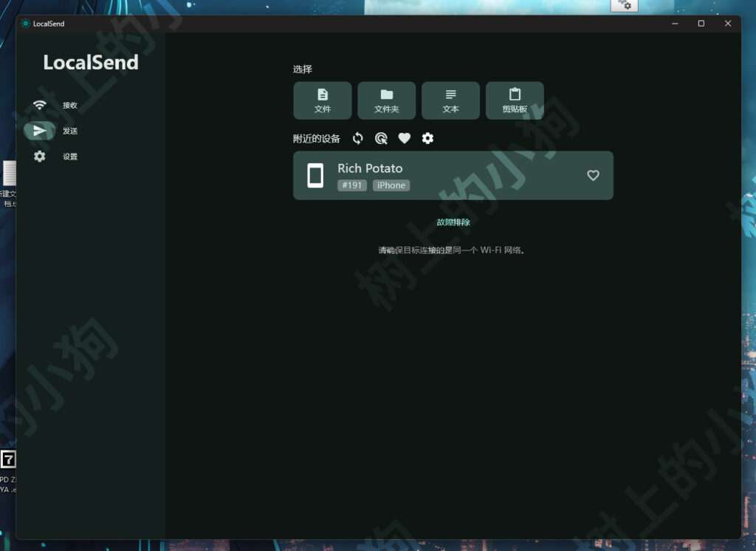The height and width of the screenshot is (551, 756).
Task: Click the 选择 heading
Action: coord(302,69)
